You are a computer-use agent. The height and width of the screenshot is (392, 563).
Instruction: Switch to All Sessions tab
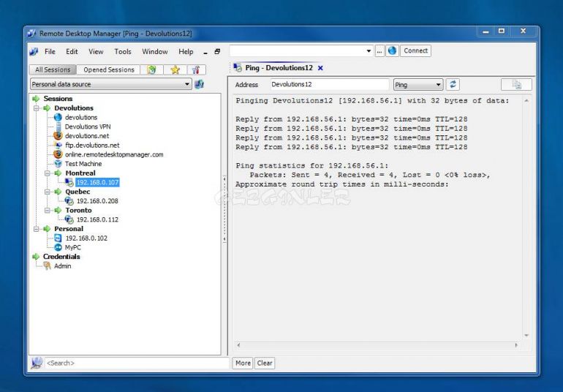53,69
